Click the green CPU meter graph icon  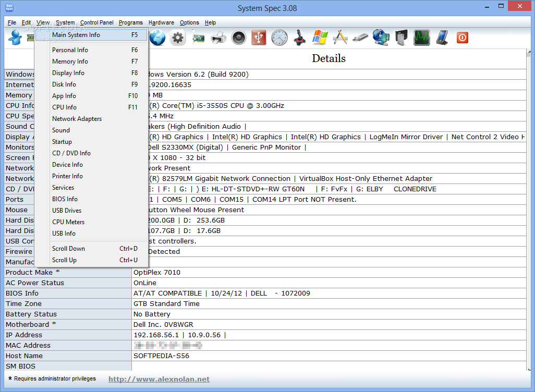point(422,38)
